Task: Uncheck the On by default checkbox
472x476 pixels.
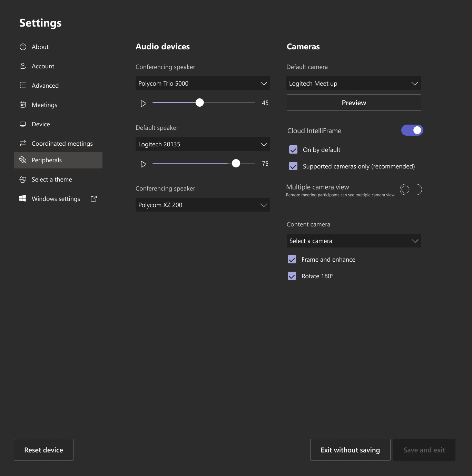Action: click(293, 149)
